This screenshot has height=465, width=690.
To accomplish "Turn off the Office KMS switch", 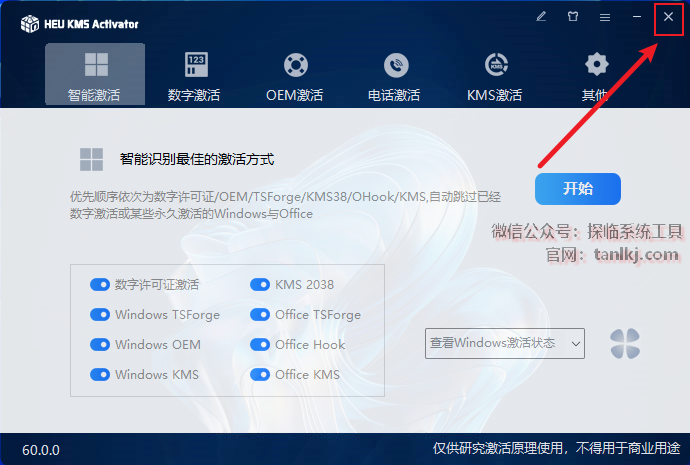I will pyautogui.click(x=260, y=374).
